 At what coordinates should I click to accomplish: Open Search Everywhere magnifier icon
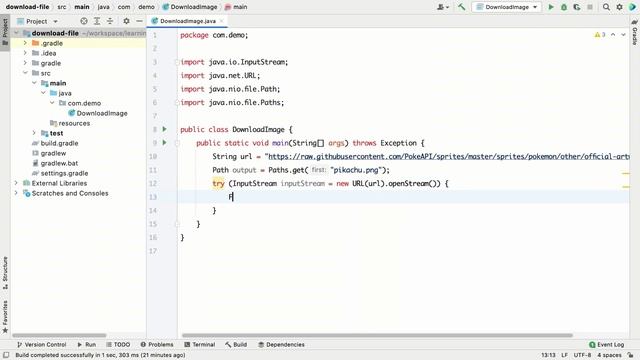pos(607,7)
